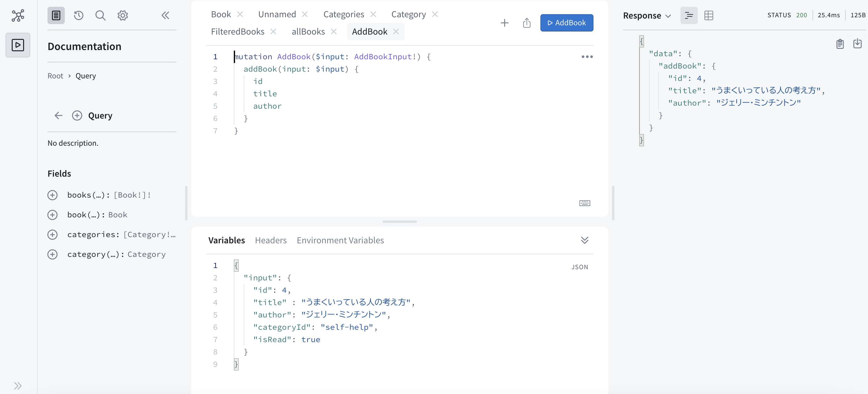Switch to the Category tab
Screen dimensions: 868x394
click(408, 14)
